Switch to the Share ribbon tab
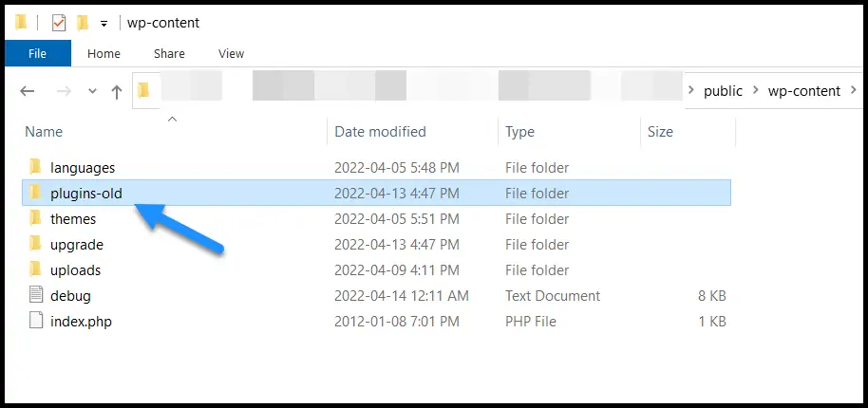Screen dimensions: 868x408 point(169,54)
